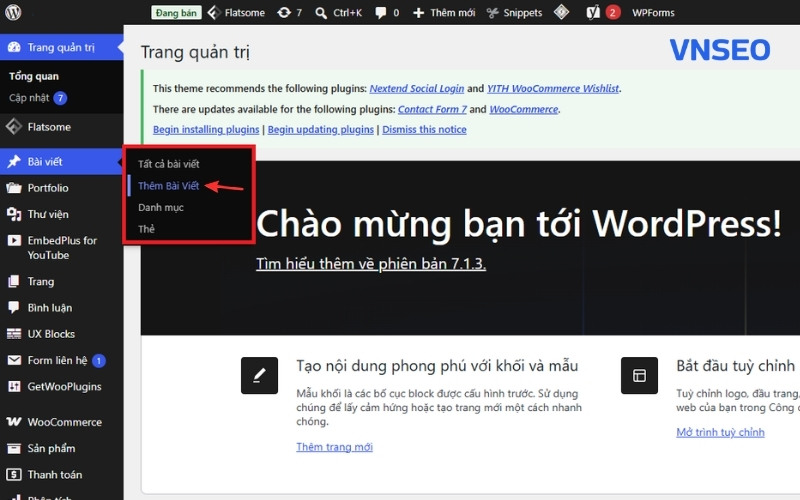The height and width of the screenshot is (500, 800).
Task: Click the Contact Form 7 link
Action: tap(432, 109)
